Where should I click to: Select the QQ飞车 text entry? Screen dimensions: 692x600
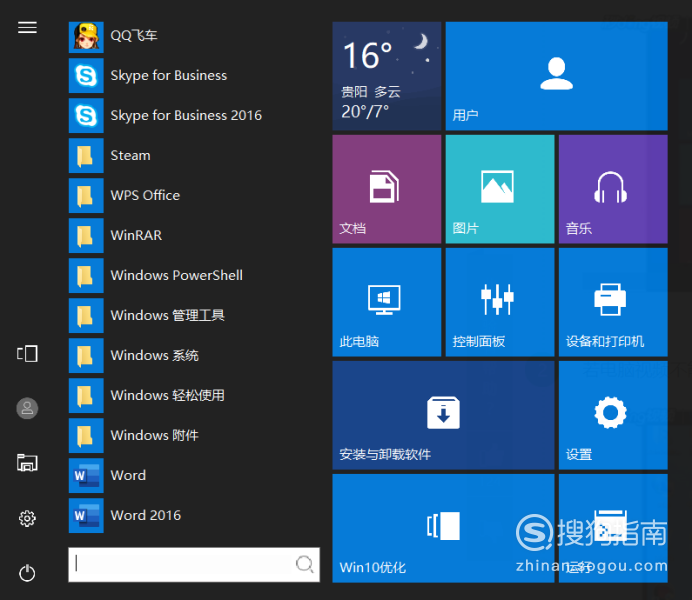point(134,35)
